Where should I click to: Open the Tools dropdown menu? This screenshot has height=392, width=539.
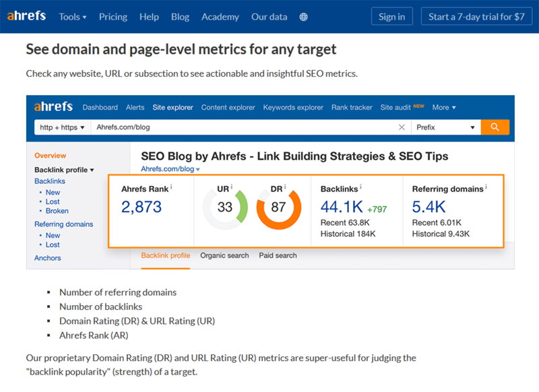(x=73, y=17)
